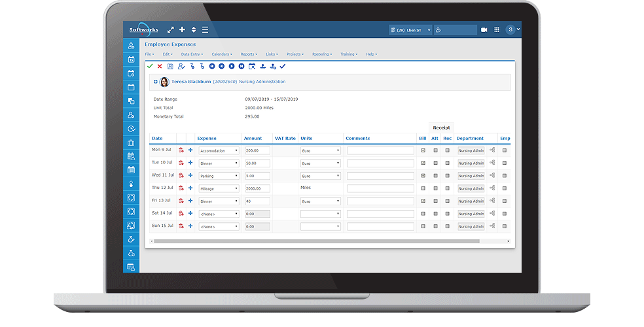The width and height of the screenshot is (644, 327).
Task: Click share icon in Mon 9 Jul row
Action: coord(492,150)
